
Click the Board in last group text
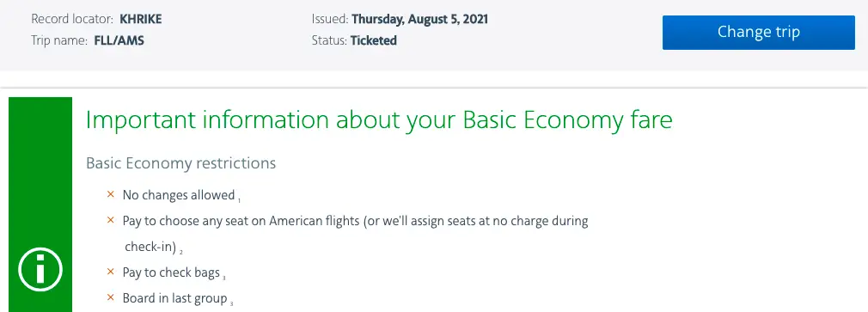pos(175,298)
